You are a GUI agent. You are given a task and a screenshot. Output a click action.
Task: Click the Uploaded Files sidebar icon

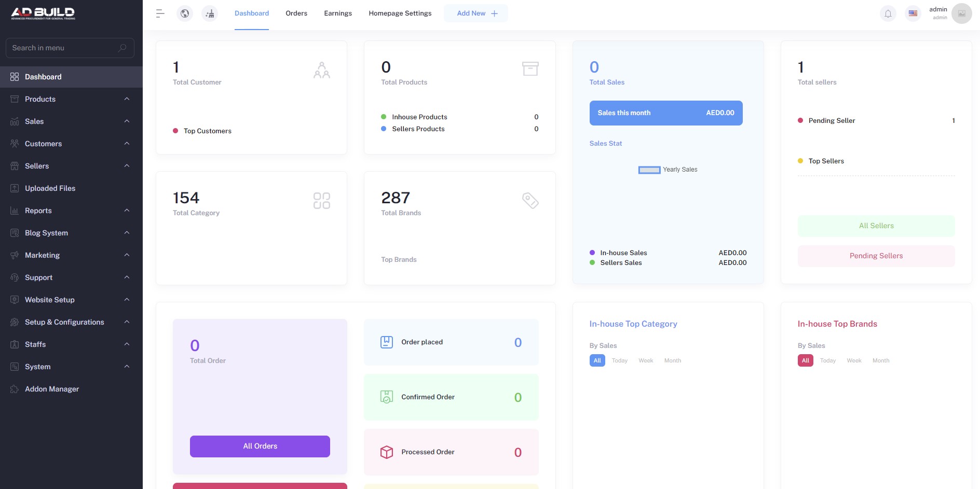[x=15, y=188]
